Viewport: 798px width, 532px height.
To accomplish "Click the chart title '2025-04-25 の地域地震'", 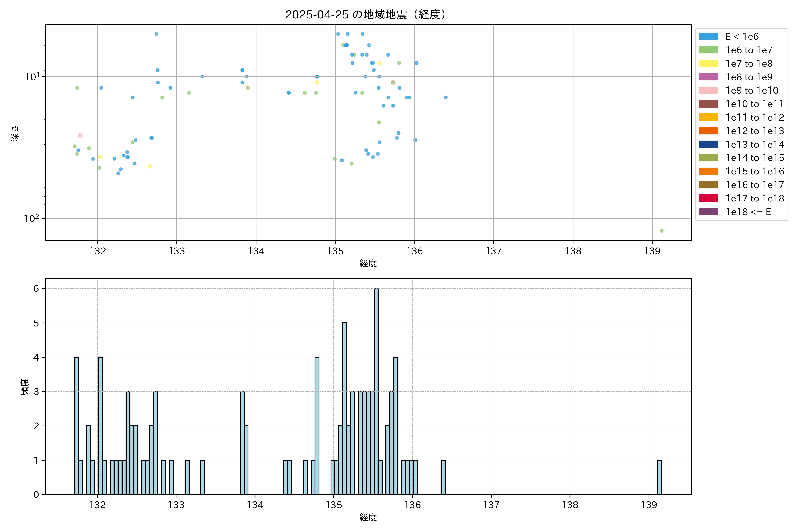I will (x=365, y=15).
